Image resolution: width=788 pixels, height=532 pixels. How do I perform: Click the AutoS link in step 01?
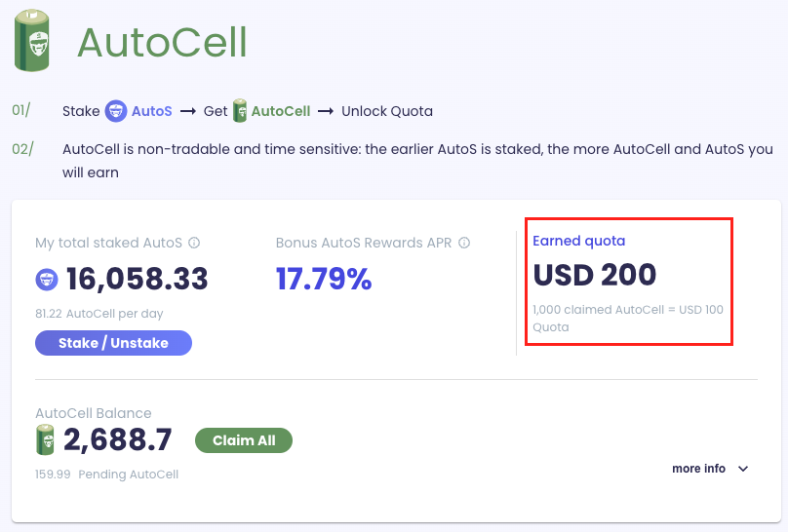[151, 111]
